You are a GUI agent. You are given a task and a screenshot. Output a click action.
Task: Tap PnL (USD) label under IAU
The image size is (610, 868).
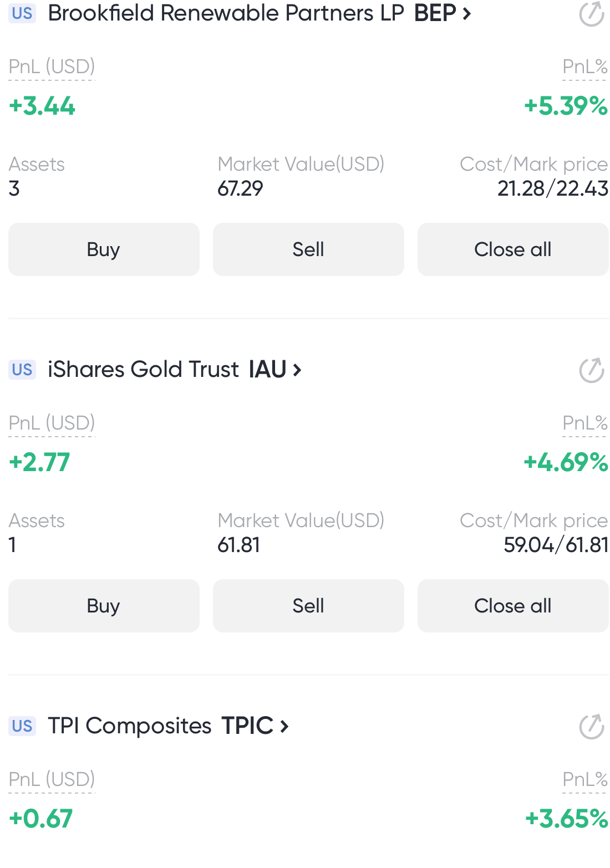[x=52, y=423]
